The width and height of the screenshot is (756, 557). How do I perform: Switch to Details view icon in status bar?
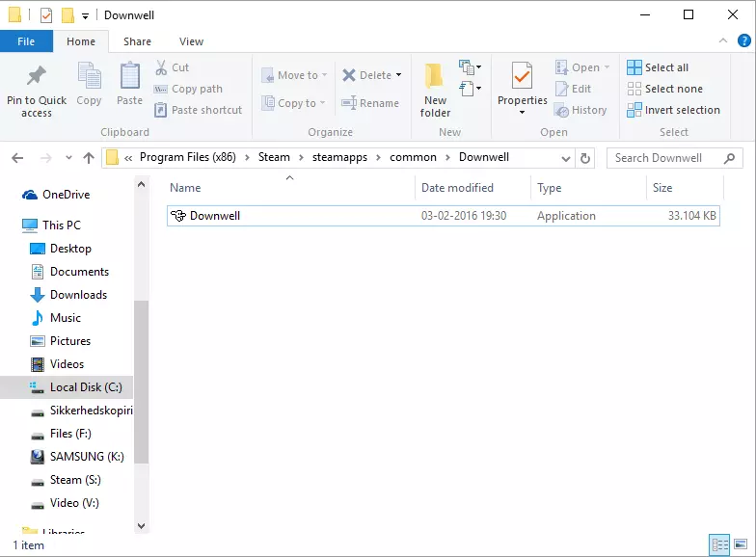pyautogui.click(x=719, y=545)
